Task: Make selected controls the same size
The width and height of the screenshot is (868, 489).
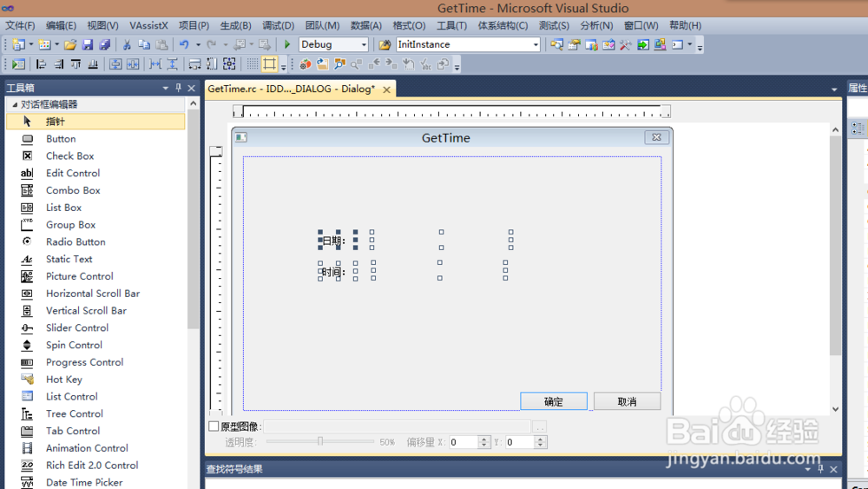Action: (229, 64)
